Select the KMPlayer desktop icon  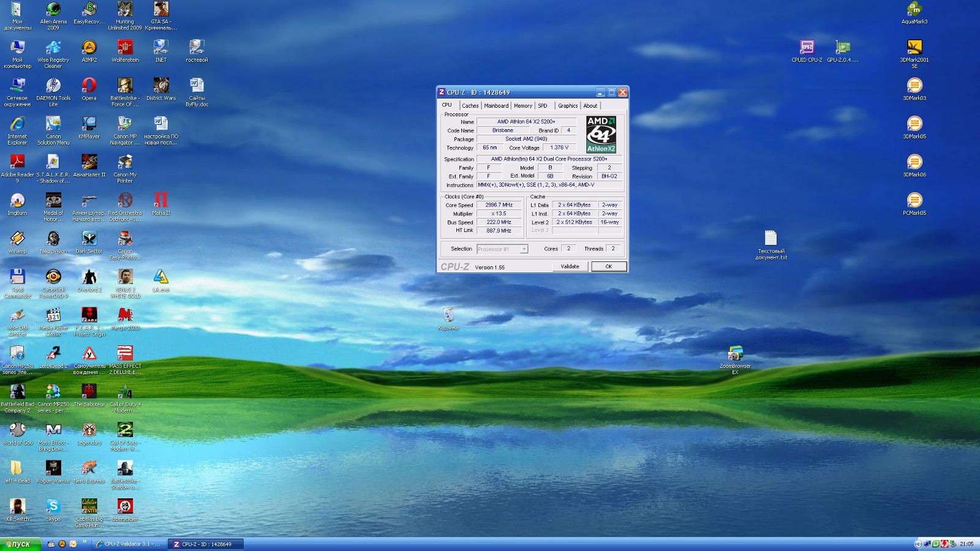click(89, 128)
